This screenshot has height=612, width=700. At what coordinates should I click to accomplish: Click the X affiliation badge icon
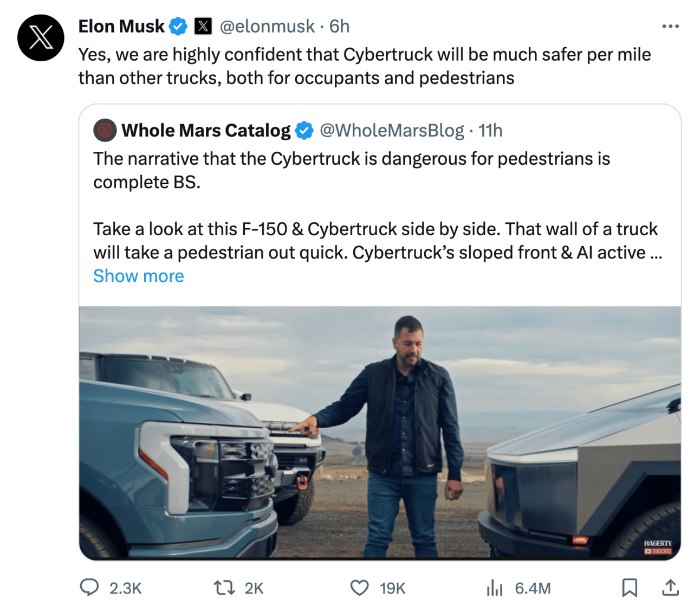point(203,26)
